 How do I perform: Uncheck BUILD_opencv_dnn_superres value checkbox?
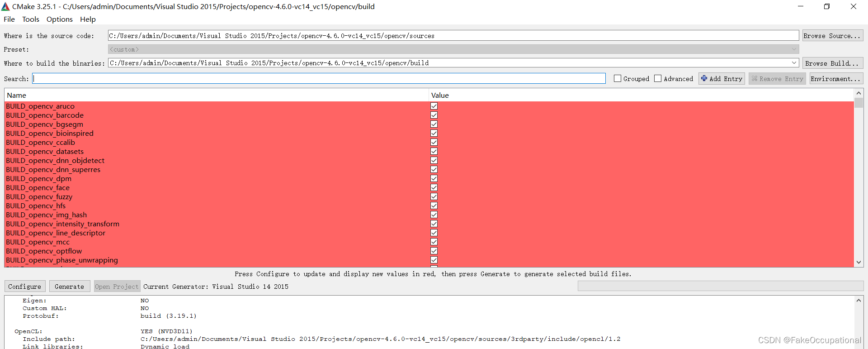[434, 169]
